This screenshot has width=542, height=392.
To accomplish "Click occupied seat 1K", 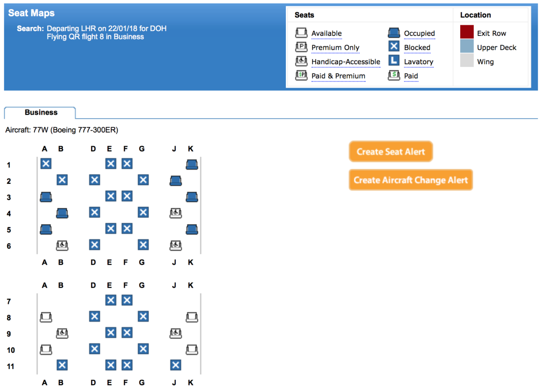I will [192, 164].
